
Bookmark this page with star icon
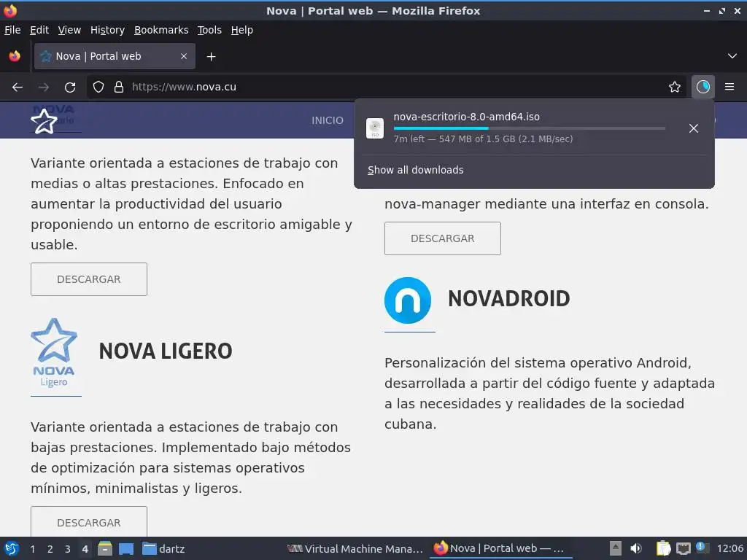point(675,87)
